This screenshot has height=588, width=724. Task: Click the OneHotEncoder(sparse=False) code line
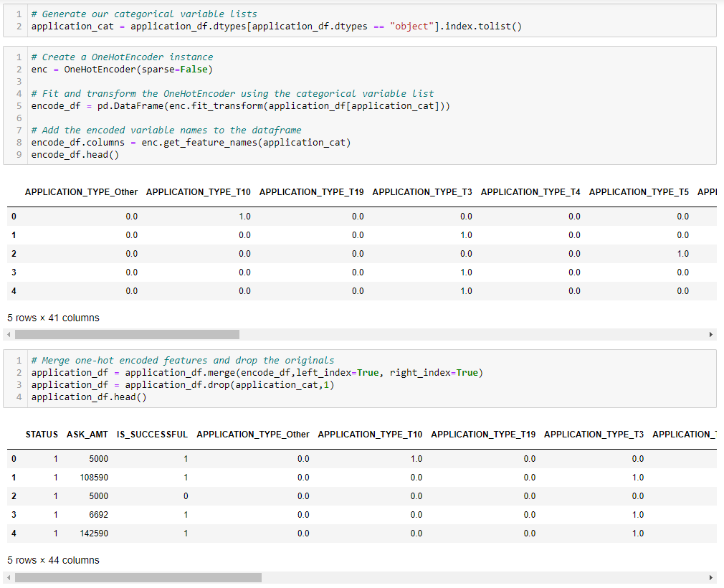pos(122,70)
